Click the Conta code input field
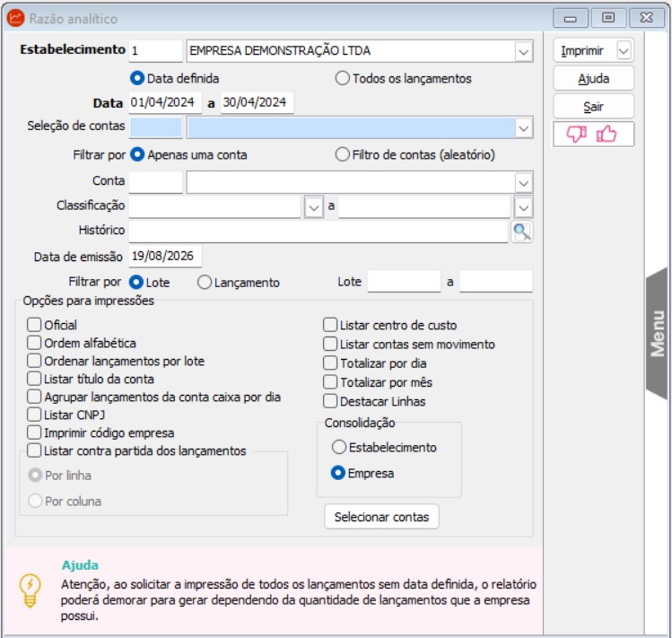Screen dimensions: 672x638 point(156,182)
